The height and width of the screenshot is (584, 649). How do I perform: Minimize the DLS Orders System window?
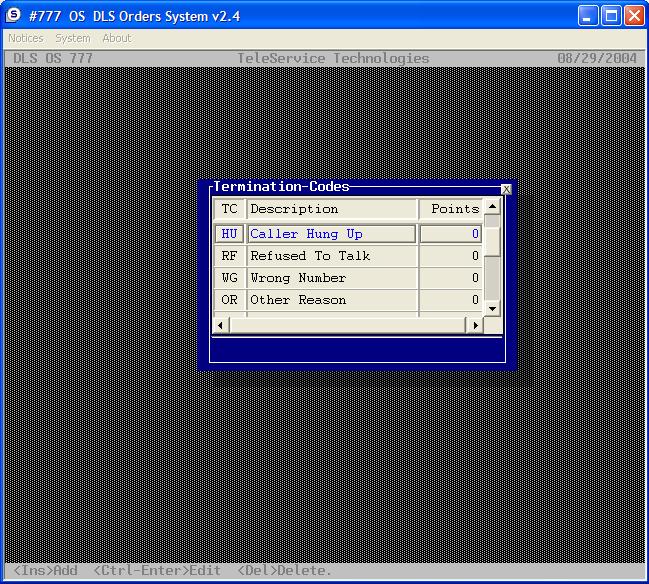pyautogui.click(x=588, y=16)
